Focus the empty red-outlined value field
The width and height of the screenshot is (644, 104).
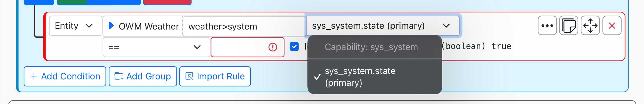click(247, 47)
